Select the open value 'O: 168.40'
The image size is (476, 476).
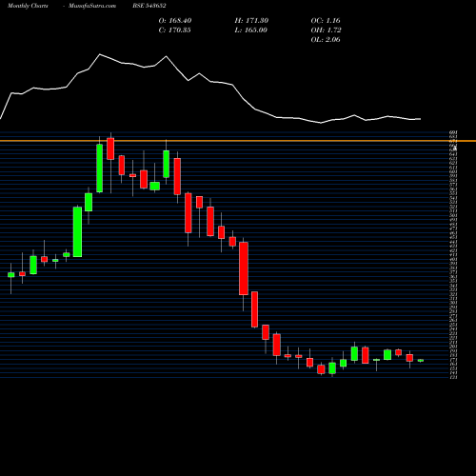pos(175,21)
